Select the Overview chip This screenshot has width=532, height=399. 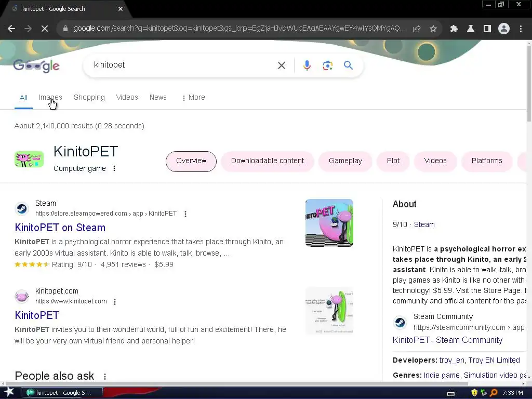191,161
